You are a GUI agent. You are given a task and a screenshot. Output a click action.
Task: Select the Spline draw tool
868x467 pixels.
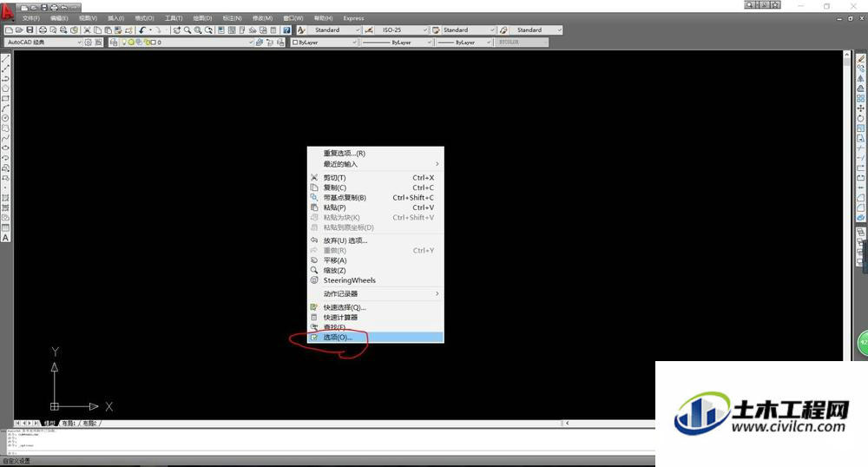point(5,138)
